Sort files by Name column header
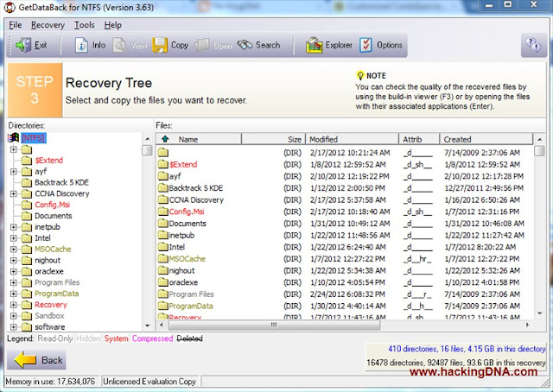Viewport: 553px width, 392px height. [199, 139]
